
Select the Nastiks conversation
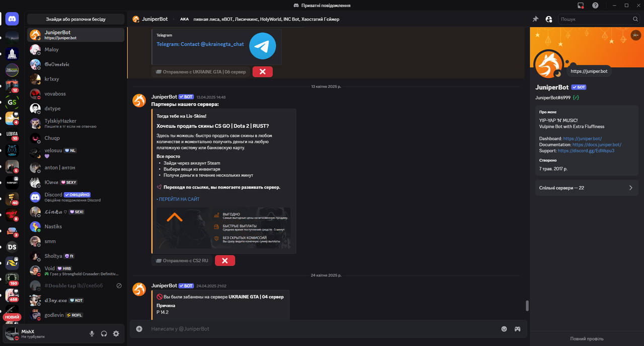point(76,226)
